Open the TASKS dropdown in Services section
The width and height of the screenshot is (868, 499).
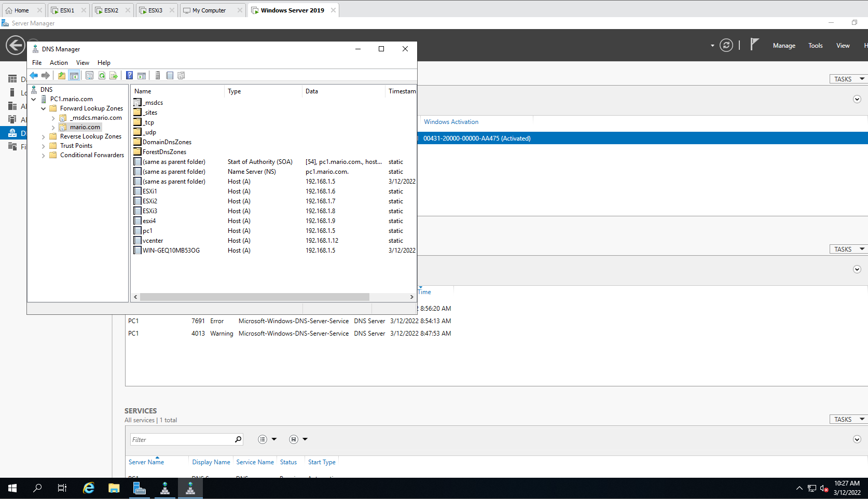coord(848,419)
